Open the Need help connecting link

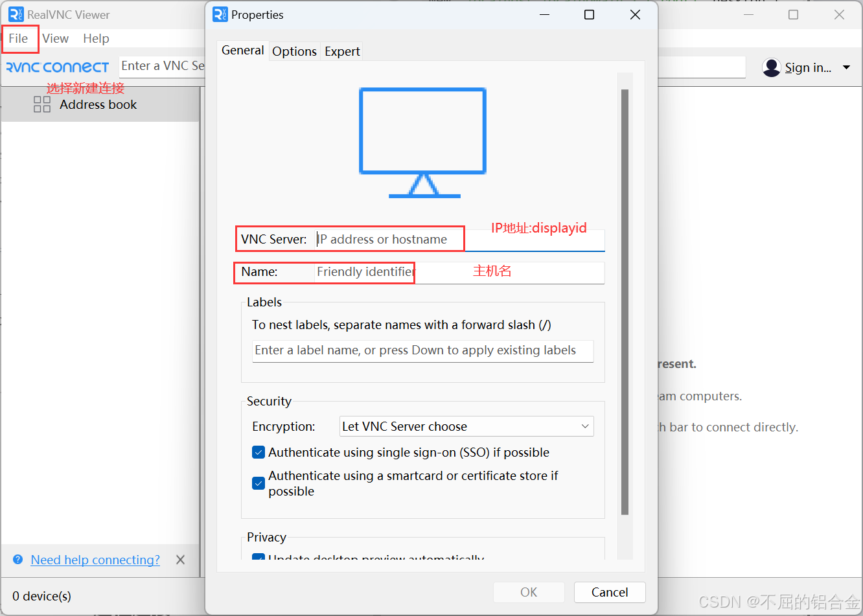coord(95,560)
